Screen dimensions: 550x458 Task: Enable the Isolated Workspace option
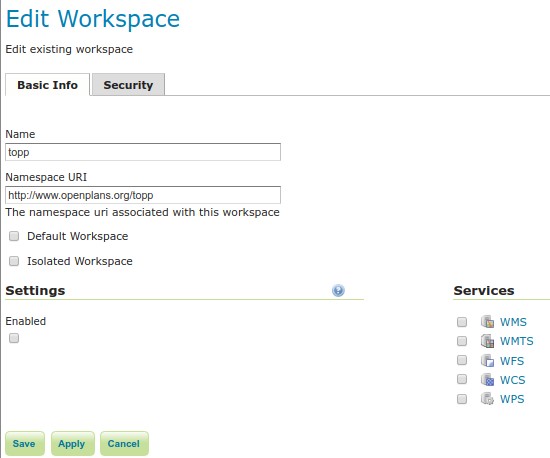click(x=14, y=261)
